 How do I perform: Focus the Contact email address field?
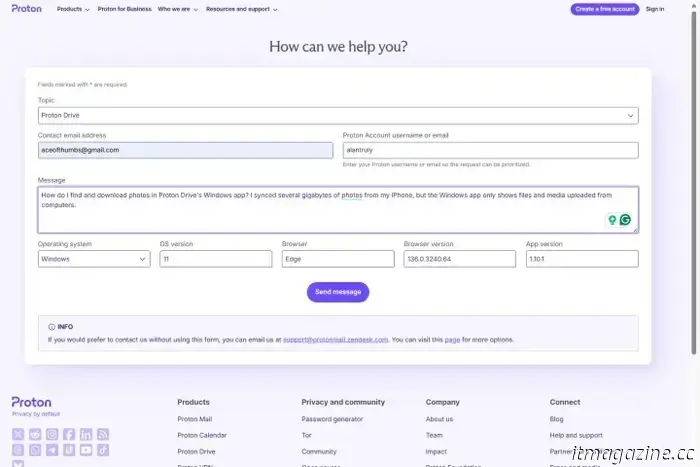[185, 150]
